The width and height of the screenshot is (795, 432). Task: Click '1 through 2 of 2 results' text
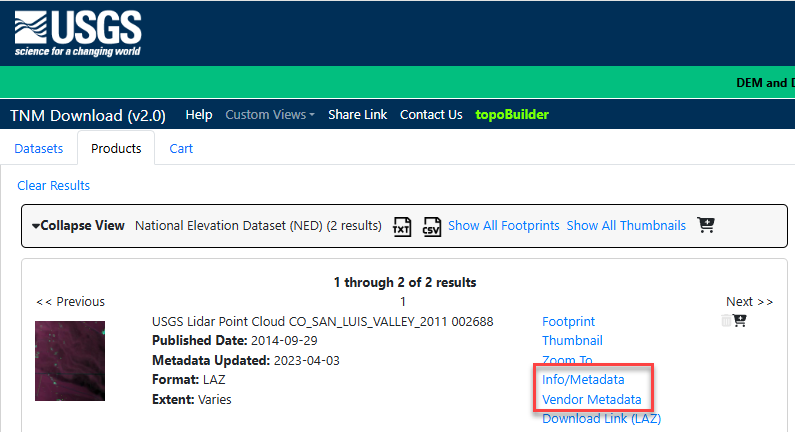[405, 282]
